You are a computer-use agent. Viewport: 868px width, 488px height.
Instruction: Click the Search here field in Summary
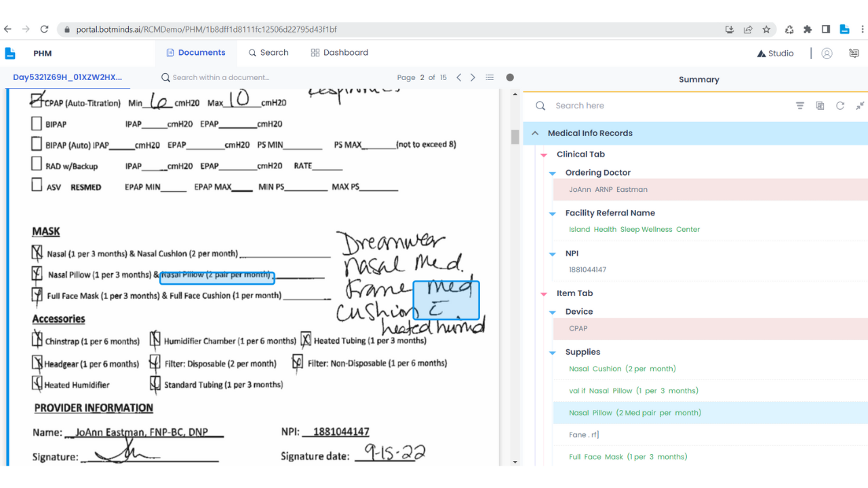[x=580, y=106]
